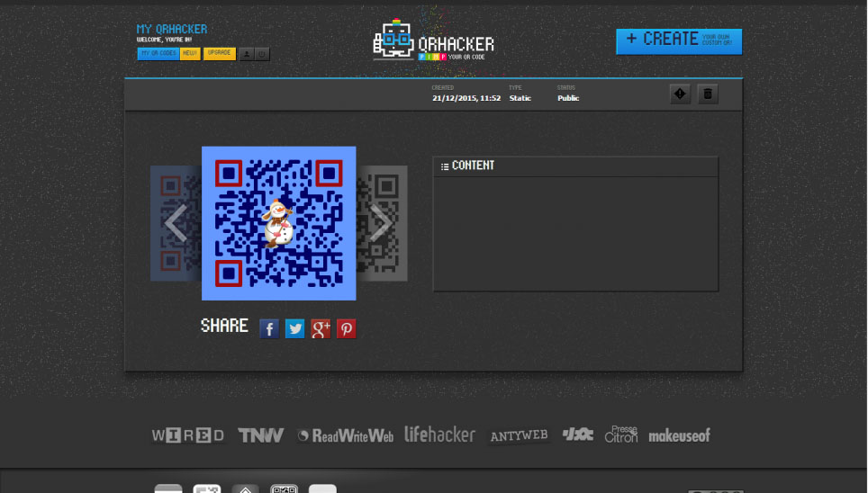868x493 pixels.
Task: Click the created date '21/12/2015, 11:52'
Action: 466,98
